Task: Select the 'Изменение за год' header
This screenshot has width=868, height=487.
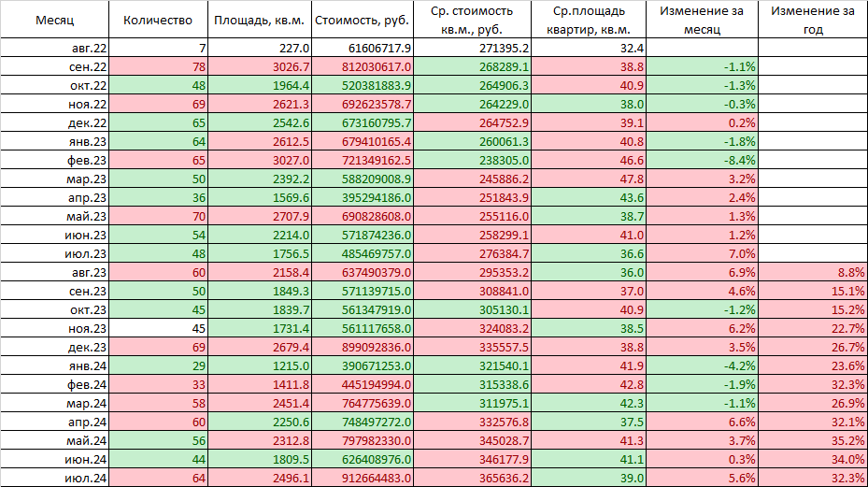Action: [813, 20]
